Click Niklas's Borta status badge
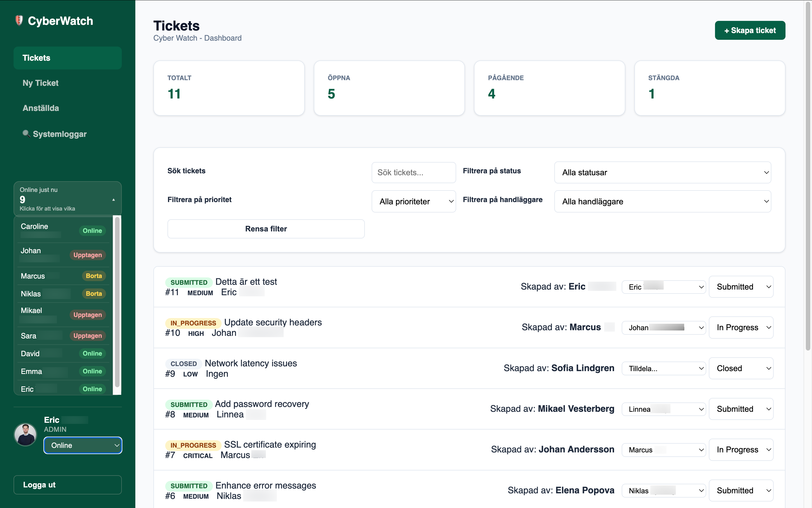812x508 pixels. pos(94,294)
